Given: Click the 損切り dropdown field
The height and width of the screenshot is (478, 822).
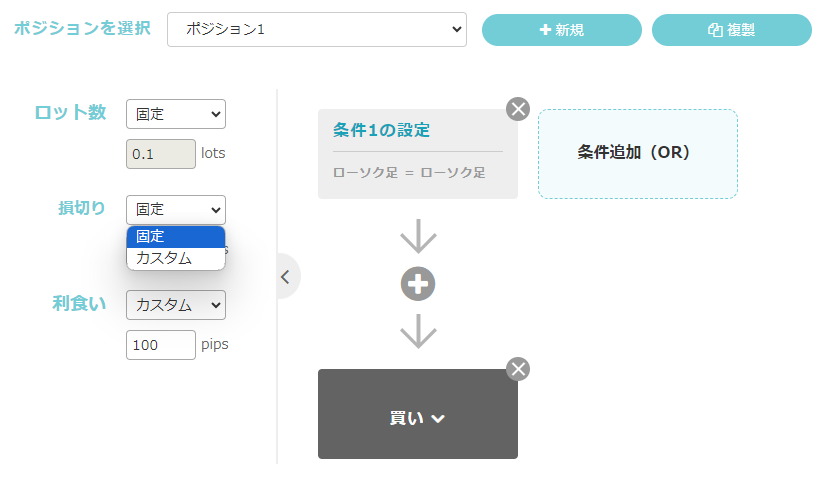Looking at the screenshot, I should click(176, 209).
